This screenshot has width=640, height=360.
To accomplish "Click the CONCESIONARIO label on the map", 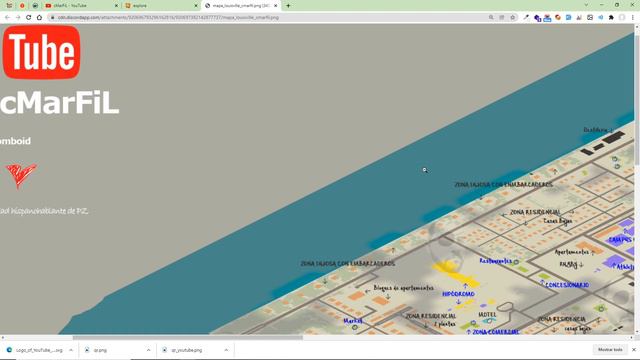I will click(x=567, y=285).
